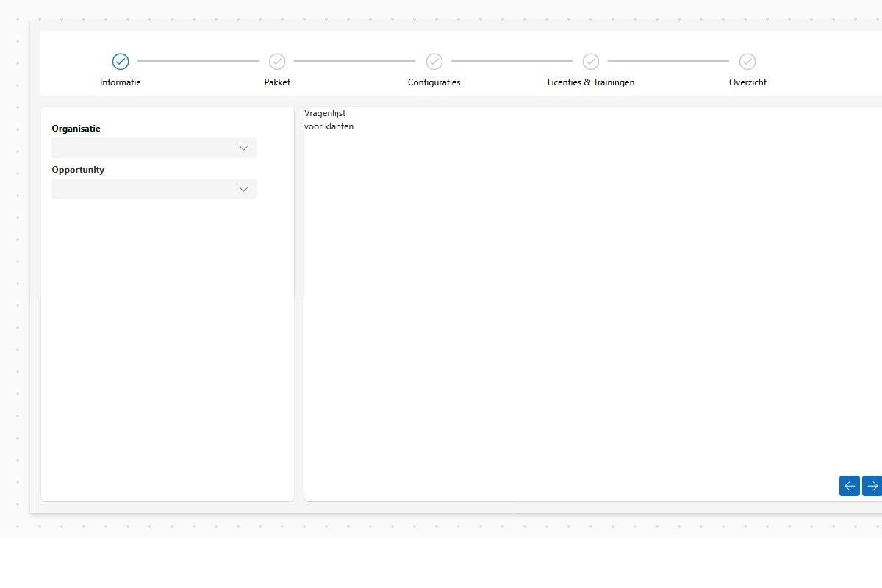Click the bold Opportunity field label
The height and width of the screenshot is (588, 882).
(x=78, y=170)
